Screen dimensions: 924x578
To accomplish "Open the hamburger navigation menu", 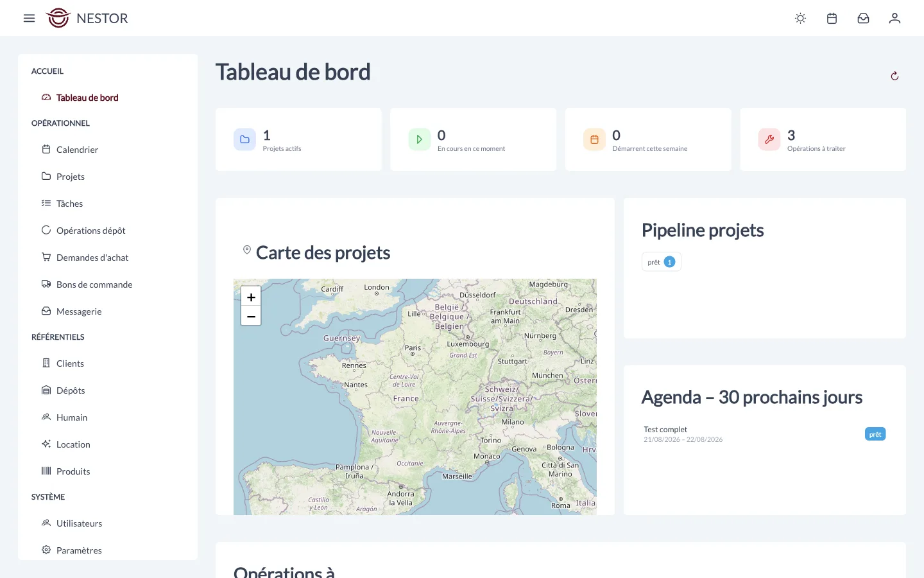I will 29,18.
